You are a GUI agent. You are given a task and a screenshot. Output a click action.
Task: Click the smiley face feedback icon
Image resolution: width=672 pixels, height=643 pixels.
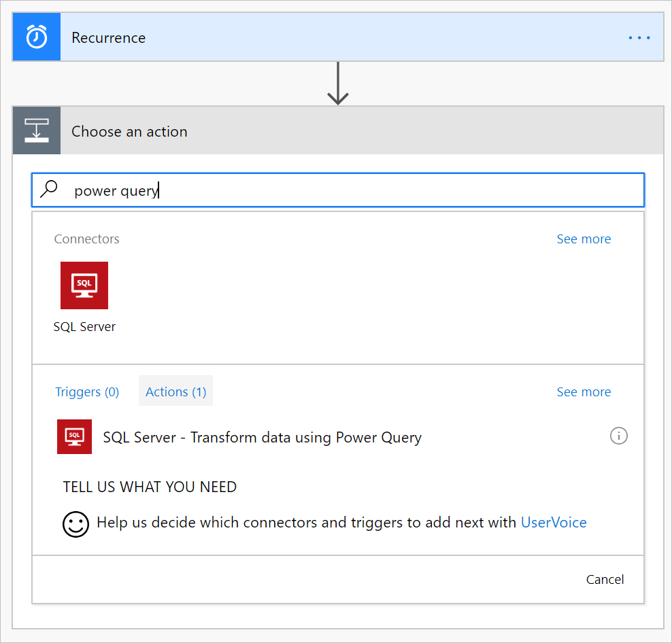point(75,523)
